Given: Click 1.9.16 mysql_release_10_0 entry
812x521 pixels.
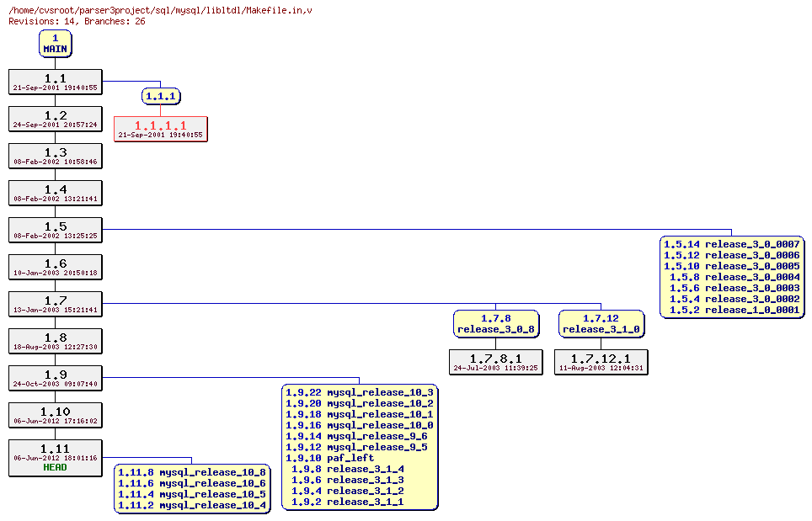Looking at the screenshot, I should pos(360,425).
